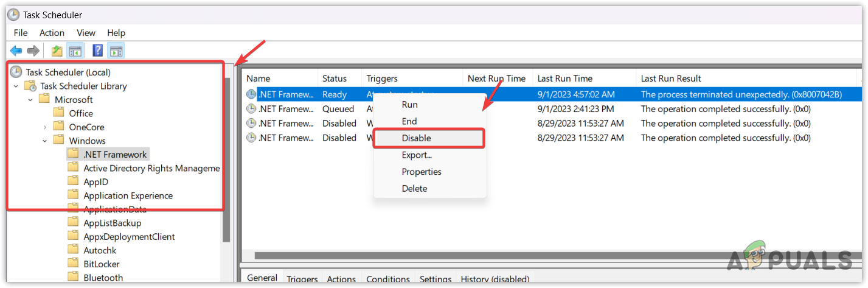Sort by the Next Run Time header
The height and width of the screenshot is (288, 868).
(x=498, y=79)
